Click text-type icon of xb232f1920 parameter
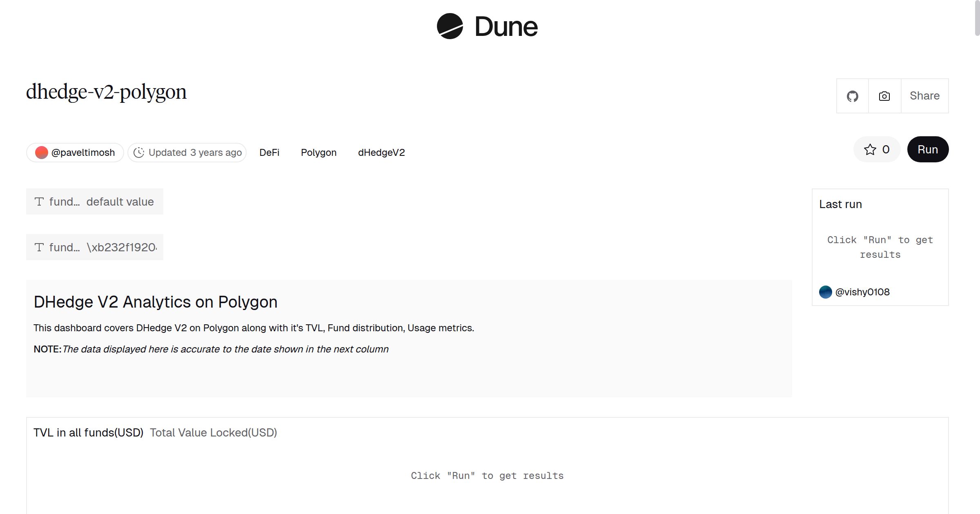 click(x=39, y=247)
